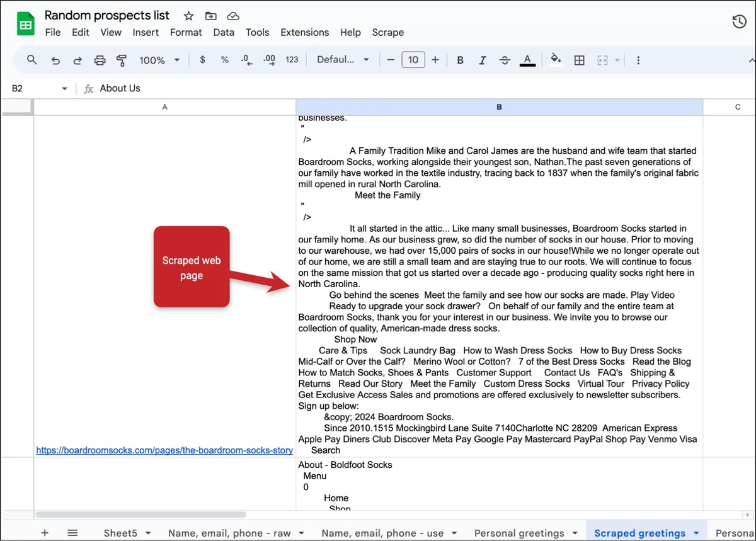Increase font size with plus

click(435, 60)
